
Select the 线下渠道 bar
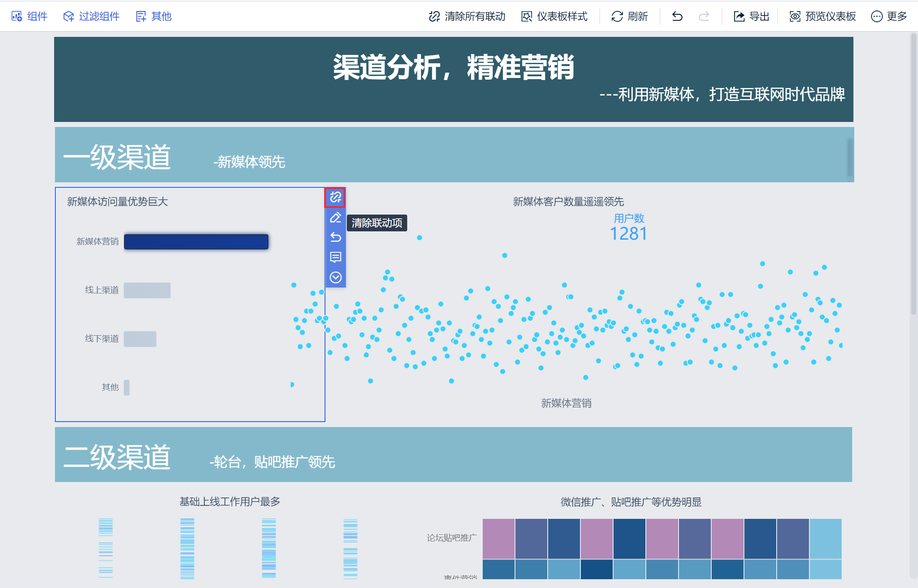point(140,339)
